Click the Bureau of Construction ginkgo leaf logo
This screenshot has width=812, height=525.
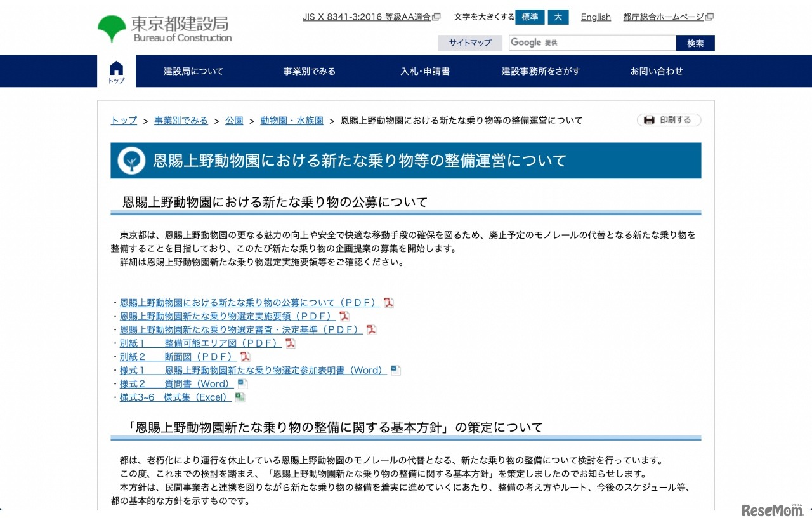[112, 26]
